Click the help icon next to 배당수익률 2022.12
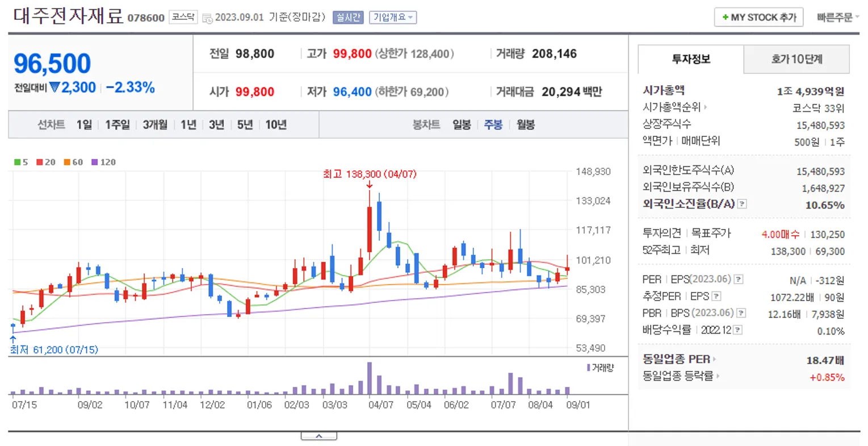 pyautogui.click(x=737, y=330)
